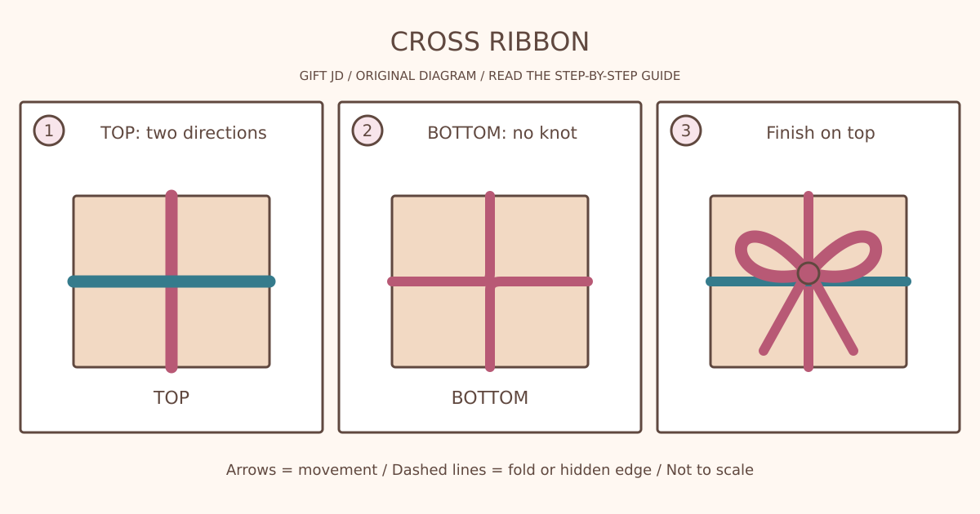980x514 pixels.
Task: Click the 'TOP: two directions' heading
Action: click(x=184, y=133)
